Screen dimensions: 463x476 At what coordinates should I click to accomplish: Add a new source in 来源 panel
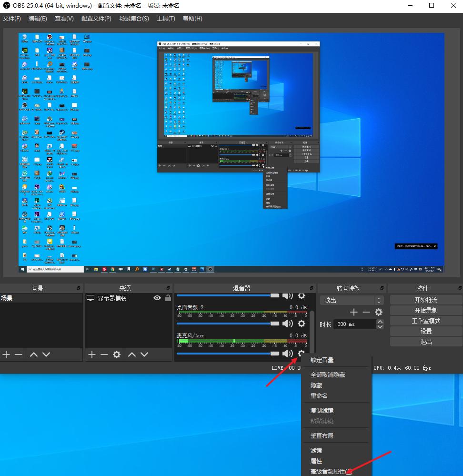(92, 354)
